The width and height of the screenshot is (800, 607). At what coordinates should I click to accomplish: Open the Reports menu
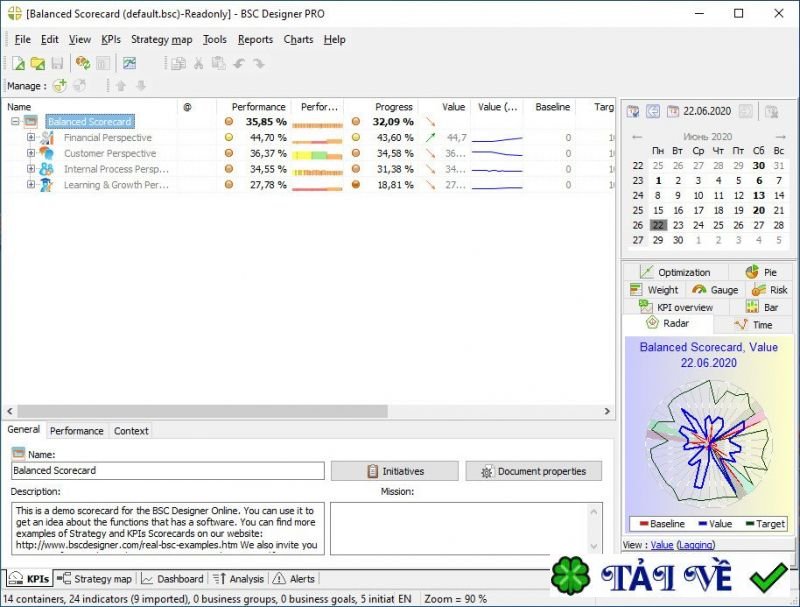255,39
